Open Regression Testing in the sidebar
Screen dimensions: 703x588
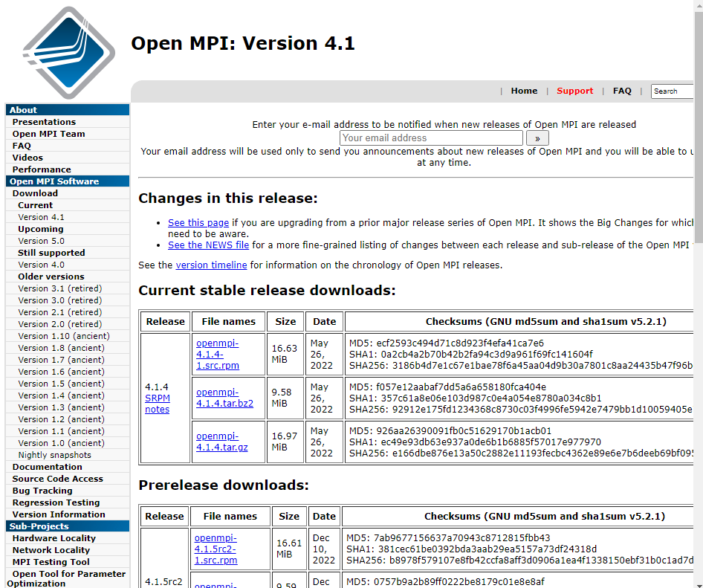click(56, 503)
